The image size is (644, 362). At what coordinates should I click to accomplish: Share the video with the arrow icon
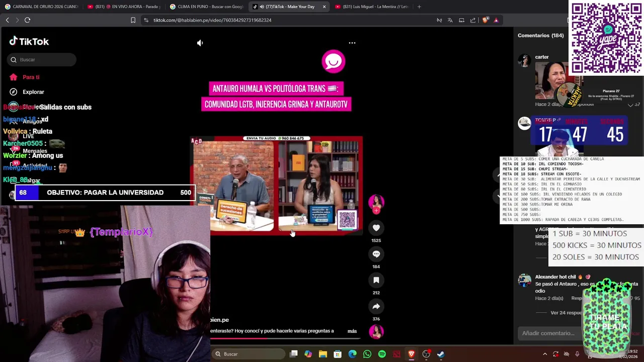pyautogui.click(x=376, y=306)
